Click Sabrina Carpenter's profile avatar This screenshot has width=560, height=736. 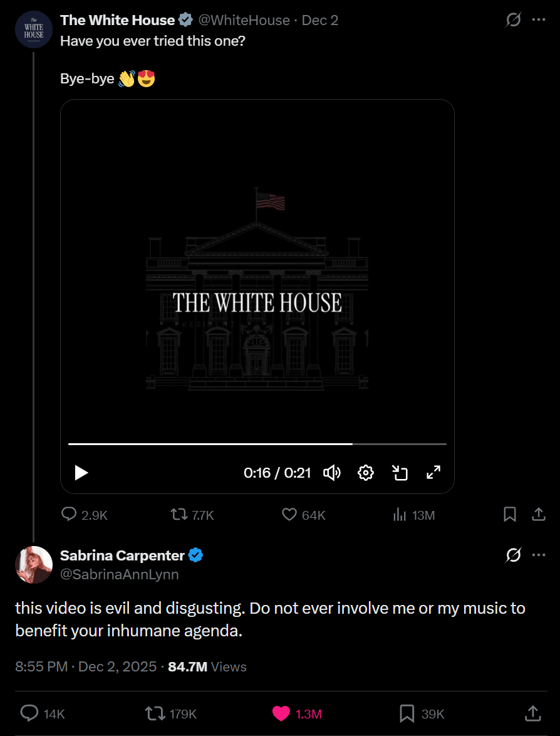click(34, 564)
